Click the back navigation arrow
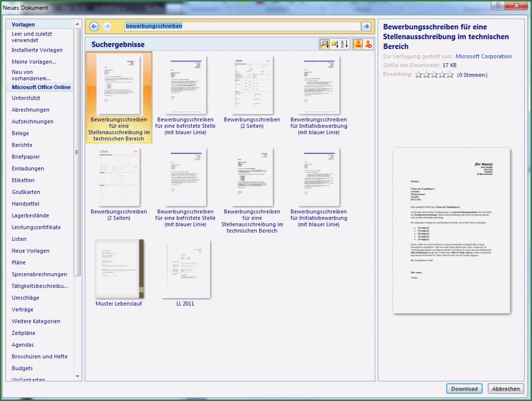532x401 pixels. 94,26
